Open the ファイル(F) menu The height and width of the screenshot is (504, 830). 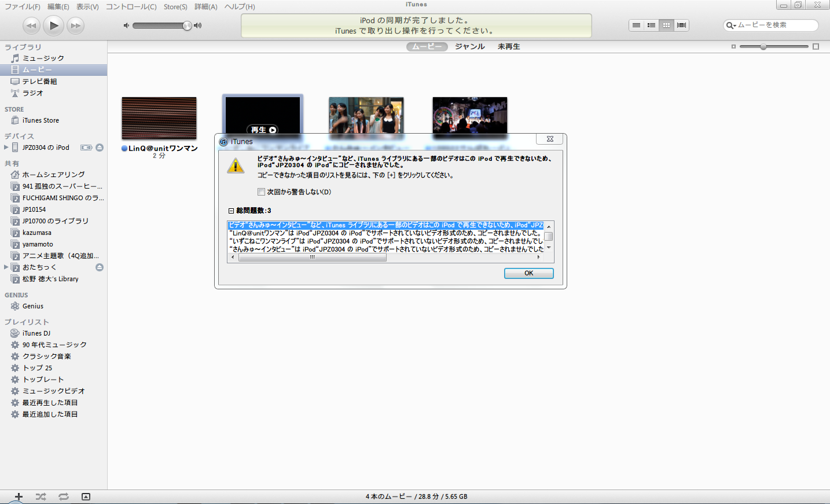(x=23, y=6)
